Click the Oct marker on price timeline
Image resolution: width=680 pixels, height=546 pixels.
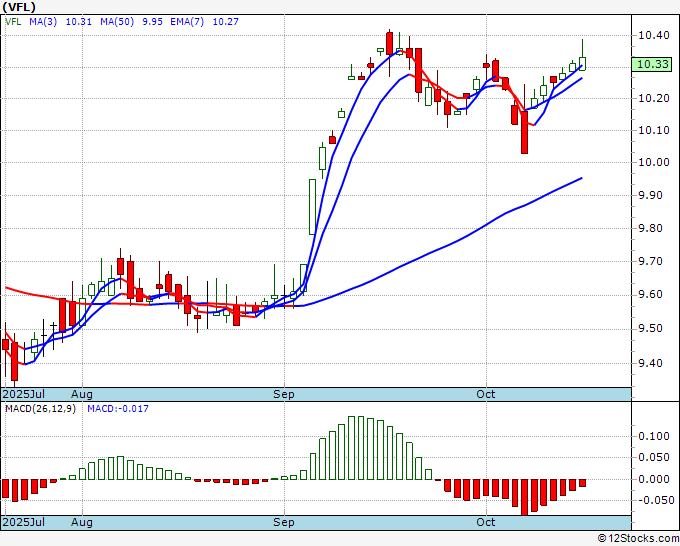click(x=485, y=394)
